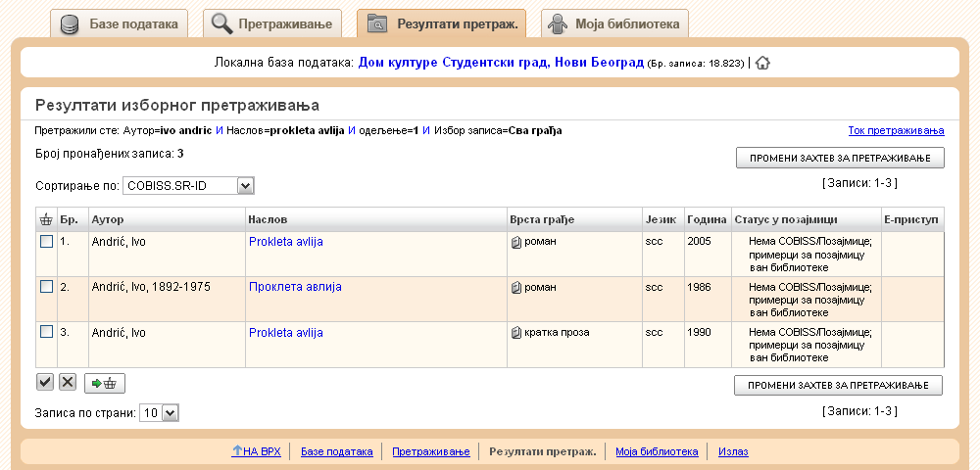Click the Година column header
The width and height of the screenshot is (980, 470).
[x=707, y=219]
